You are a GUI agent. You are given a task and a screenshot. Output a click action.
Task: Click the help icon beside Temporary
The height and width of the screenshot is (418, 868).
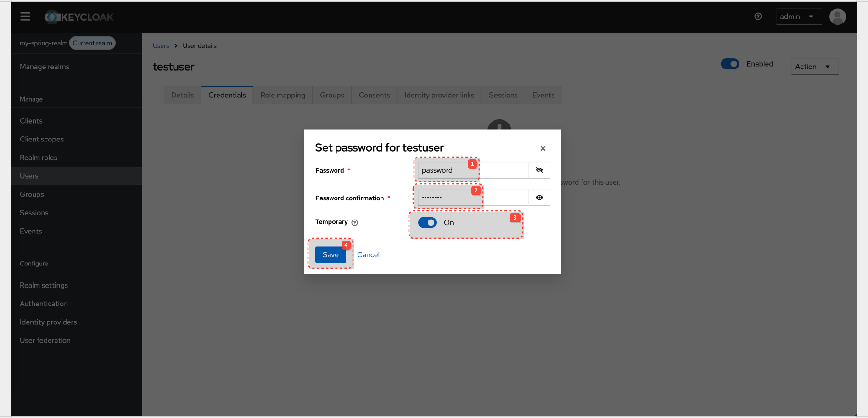(354, 222)
